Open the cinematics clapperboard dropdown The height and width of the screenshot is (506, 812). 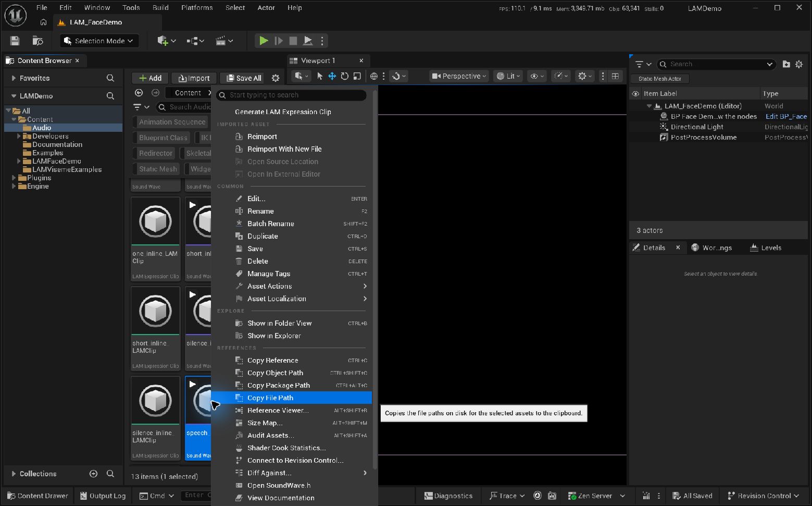224,41
